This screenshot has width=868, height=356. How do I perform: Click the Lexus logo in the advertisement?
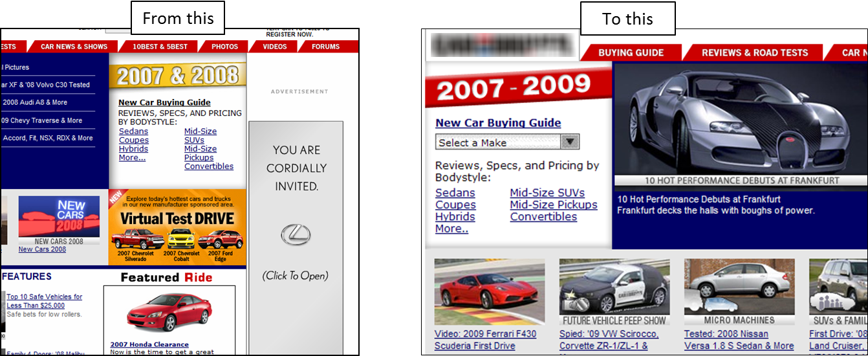point(295,234)
